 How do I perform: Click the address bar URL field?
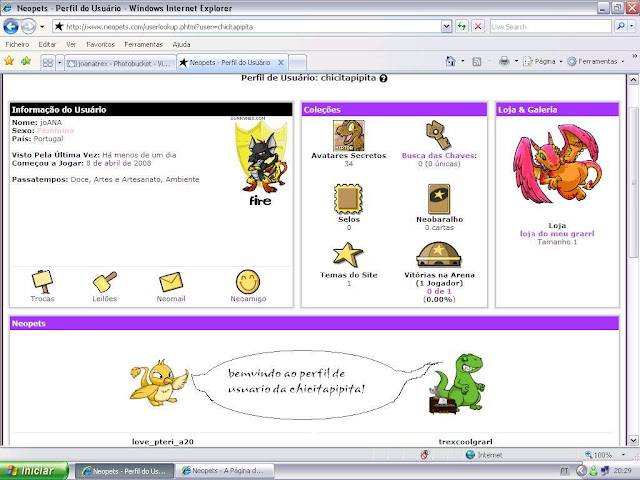point(247,27)
